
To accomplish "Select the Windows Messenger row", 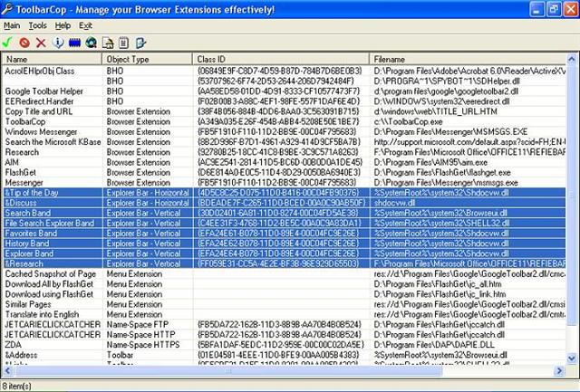I will point(284,132).
